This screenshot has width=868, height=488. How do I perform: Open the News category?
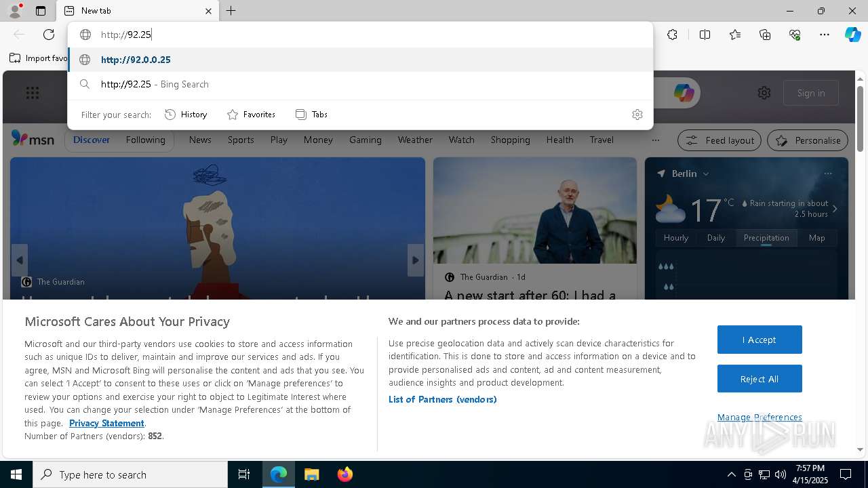pos(200,140)
